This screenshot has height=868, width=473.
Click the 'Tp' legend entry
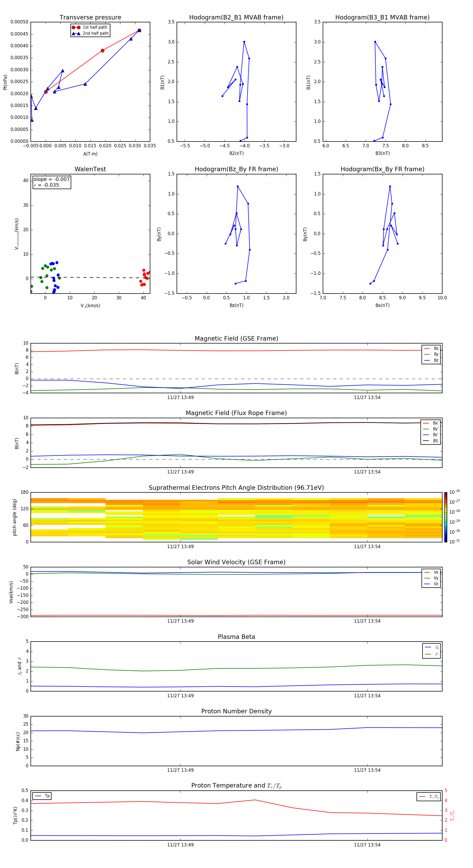click(42, 796)
